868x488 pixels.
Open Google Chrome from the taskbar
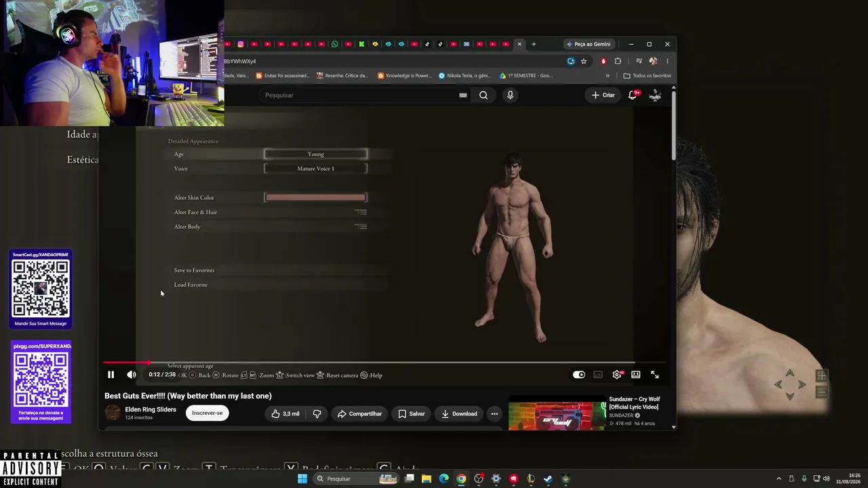[461, 479]
